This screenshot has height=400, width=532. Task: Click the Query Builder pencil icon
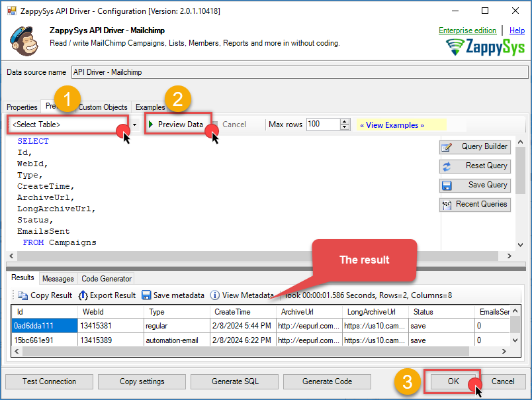[447, 148]
